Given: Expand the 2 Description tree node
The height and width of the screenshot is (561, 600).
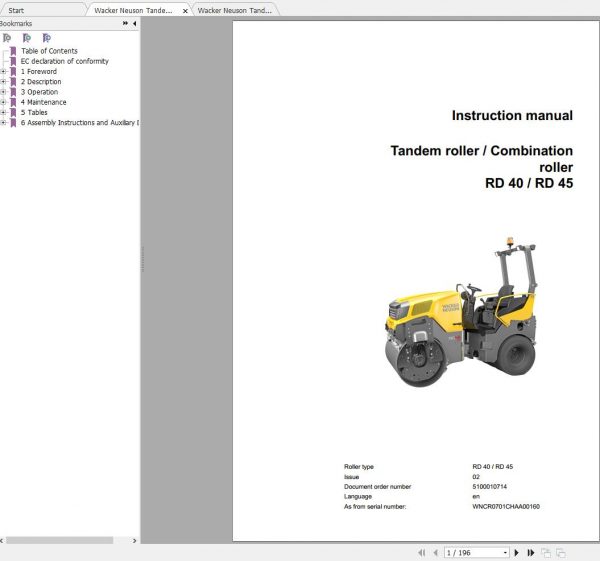Looking at the screenshot, I should coord(3,82).
